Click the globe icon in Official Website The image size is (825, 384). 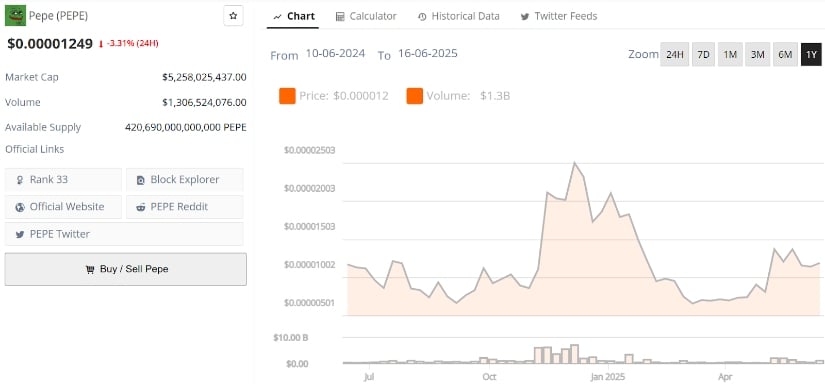20,207
